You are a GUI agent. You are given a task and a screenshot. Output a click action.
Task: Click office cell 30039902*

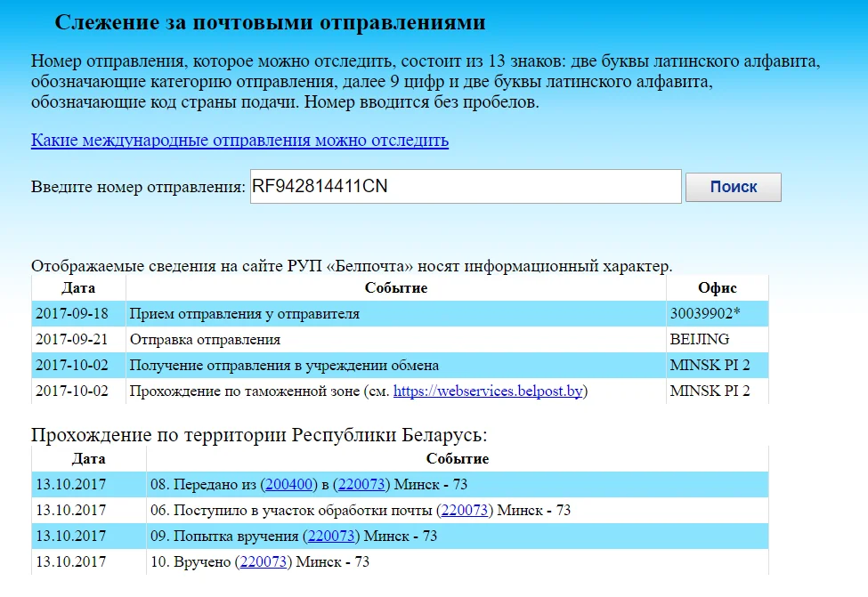pyautogui.click(x=705, y=314)
